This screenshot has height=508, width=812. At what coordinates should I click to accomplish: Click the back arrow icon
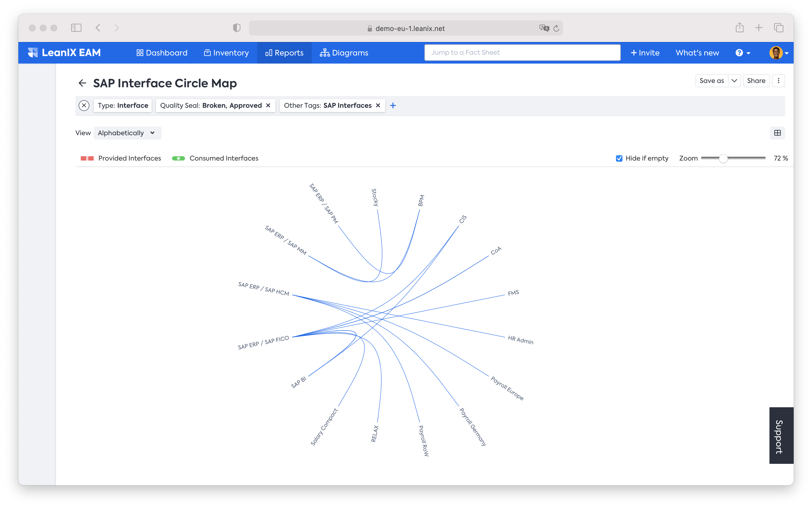82,82
